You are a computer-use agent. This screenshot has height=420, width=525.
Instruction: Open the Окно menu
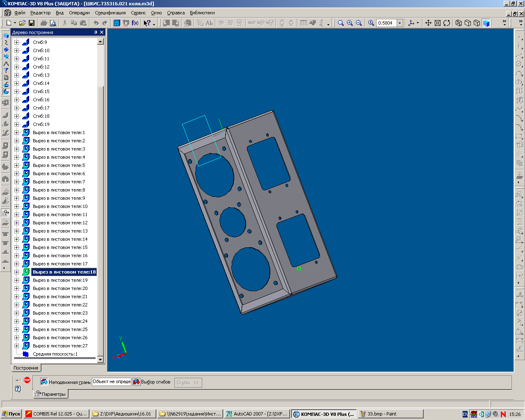coord(156,13)
